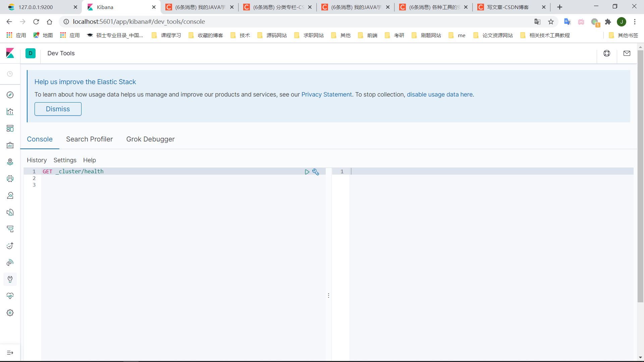Viewport: 644px width, 362px height.
Task: Open Management gear icon in sidebar
Action: click(x=10, y=313)
